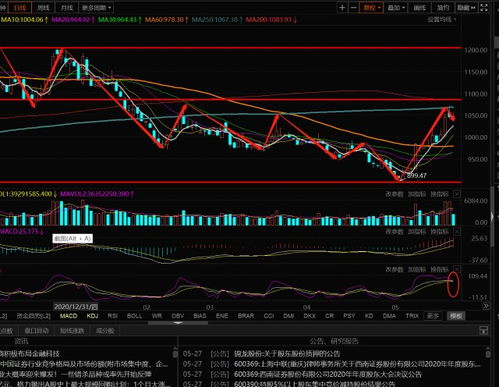Enter fullscreen with the expand arrows icon

click(484, 8)
